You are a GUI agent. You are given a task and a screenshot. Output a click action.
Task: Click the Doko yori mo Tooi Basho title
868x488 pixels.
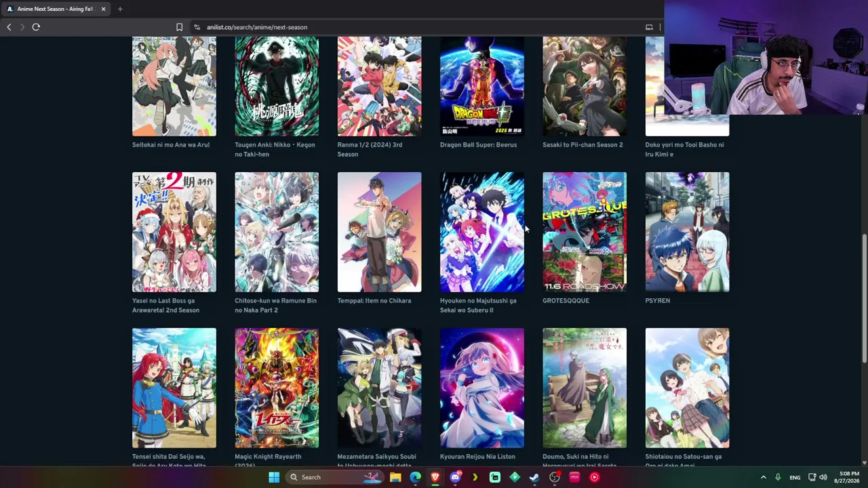click(685, 149)
